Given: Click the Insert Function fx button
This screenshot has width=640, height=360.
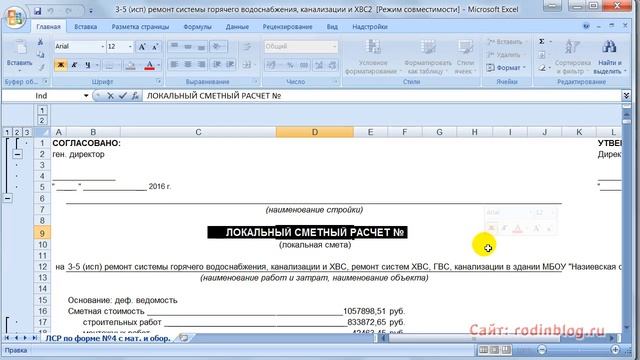Looking at the screenshot, I should tap(135, 96).
